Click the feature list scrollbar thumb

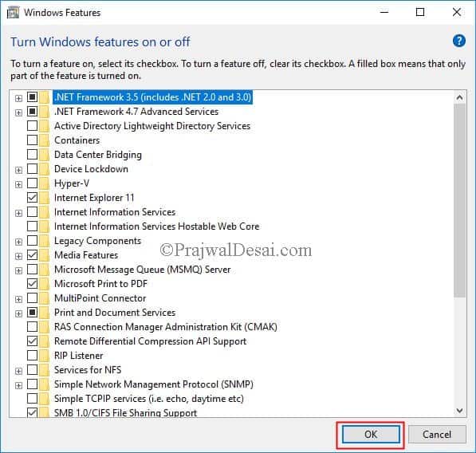point(459,200)
